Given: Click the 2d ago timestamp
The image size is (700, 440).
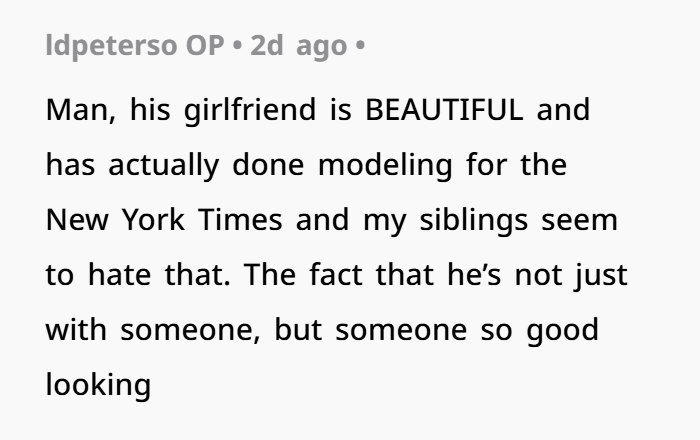Looking at the screenshot, I should pos(299,46).
